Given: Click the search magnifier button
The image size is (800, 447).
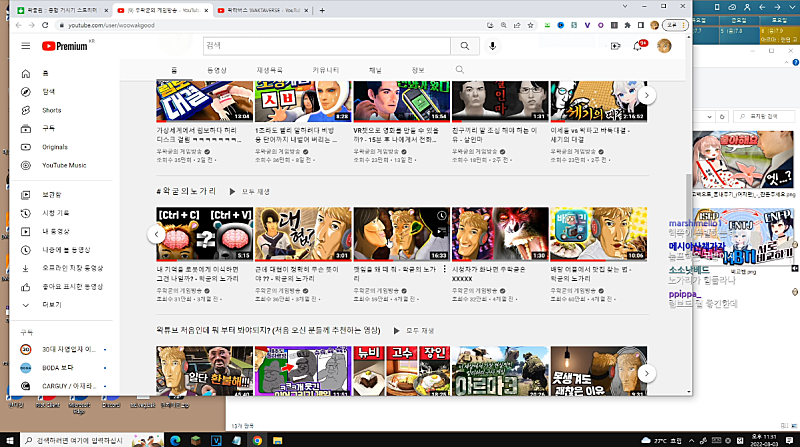Looking at the screenshot, I should click(465, 46).
